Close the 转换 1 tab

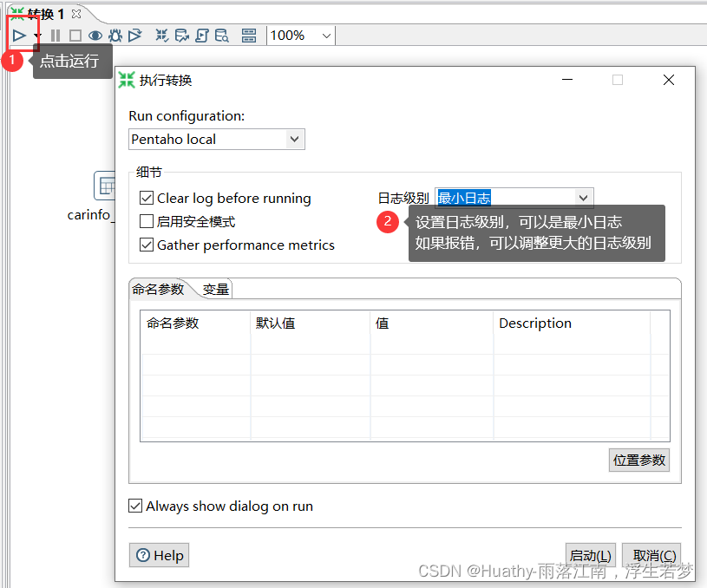[x=76, y=14]
